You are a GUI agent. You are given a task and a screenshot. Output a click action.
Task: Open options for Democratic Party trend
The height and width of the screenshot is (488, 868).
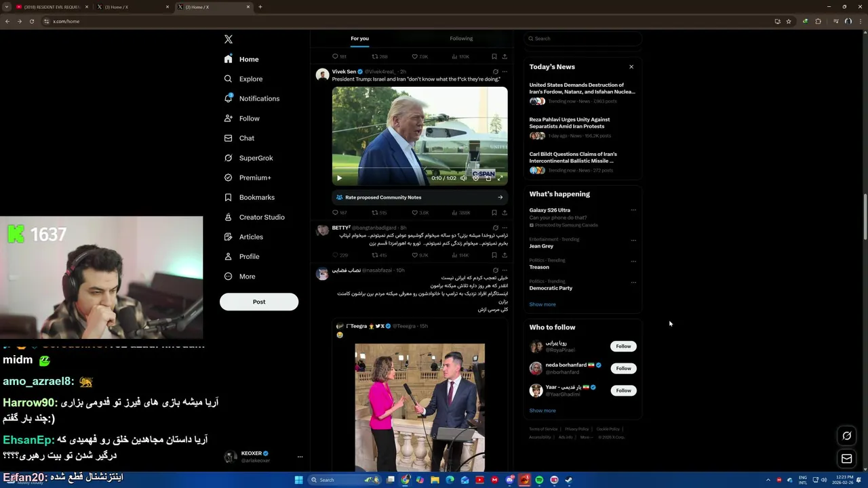tap(633, 282)
